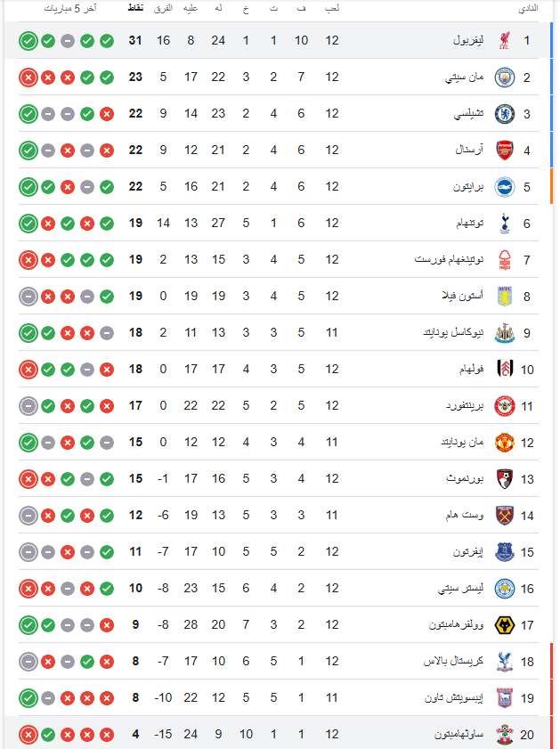This screenshot has height=749, width=560.
Task: Click the Manchester United crest
Action: [505, 443]
